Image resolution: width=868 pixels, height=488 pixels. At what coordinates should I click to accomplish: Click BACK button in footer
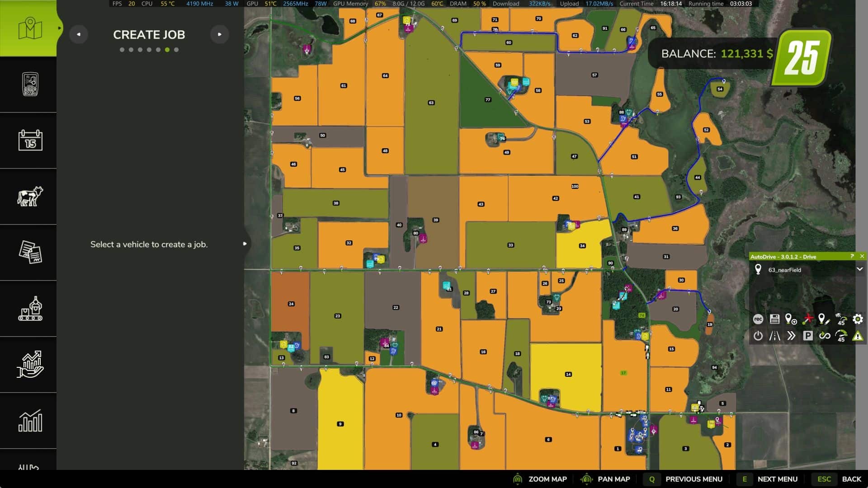coord(837,479)
